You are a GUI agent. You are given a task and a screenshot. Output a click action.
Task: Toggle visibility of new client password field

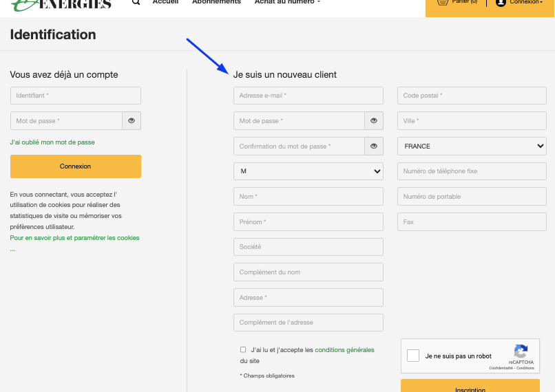[374, 121]
